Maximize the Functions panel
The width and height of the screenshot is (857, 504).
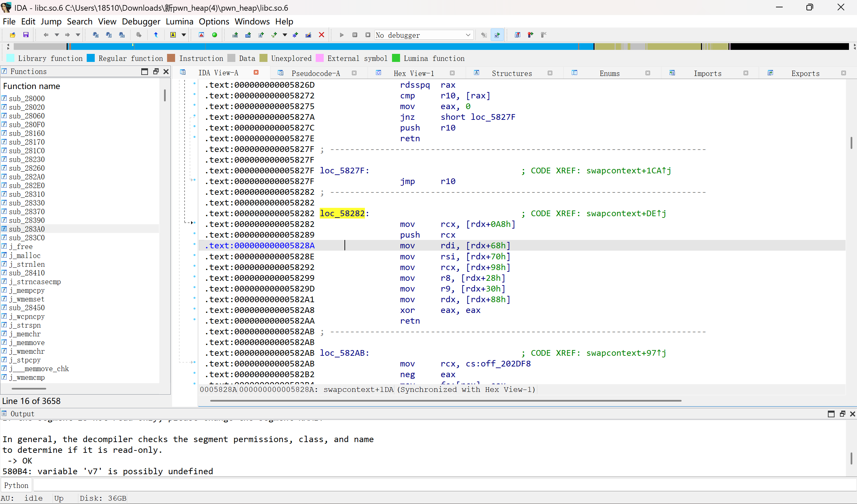click(x=145, y=71)
